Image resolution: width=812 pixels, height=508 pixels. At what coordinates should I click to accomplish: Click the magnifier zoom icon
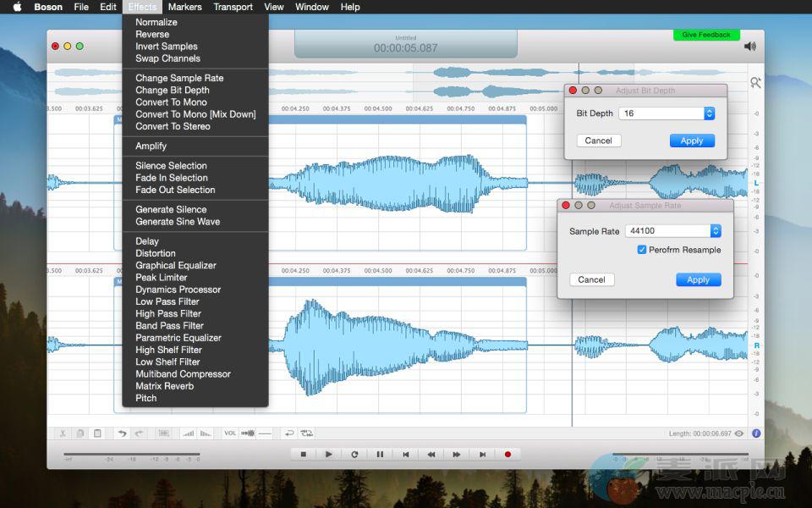[x=754, y=83]
